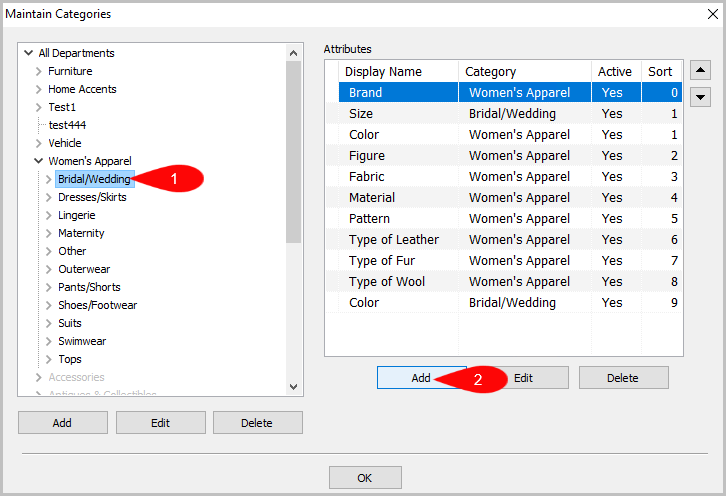Image resolution: width=726 pixels, height=496 pixels.
Task: Move selected attribute down with arrow button
Action: coord(700,97)
